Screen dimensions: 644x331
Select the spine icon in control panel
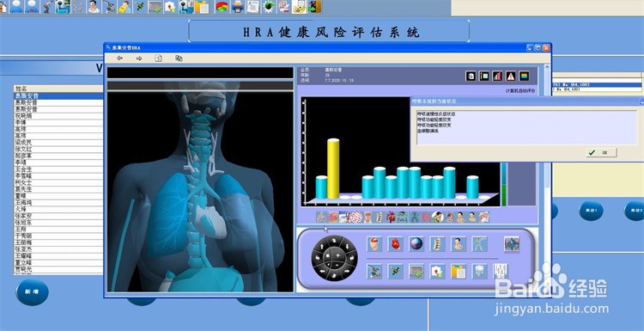click(x=437, y=244)
